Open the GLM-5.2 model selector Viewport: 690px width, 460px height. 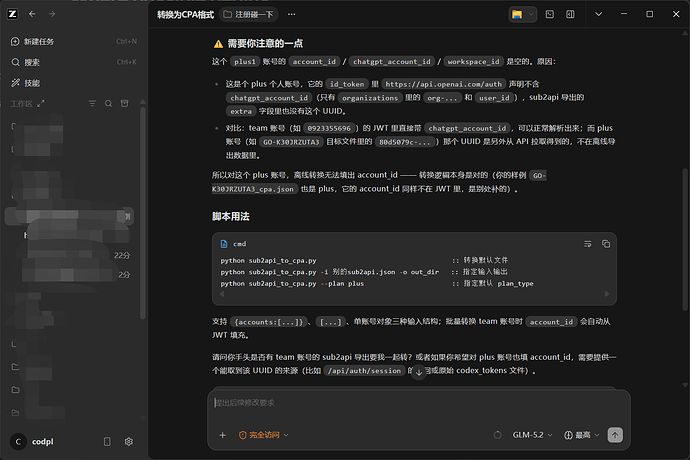(532, 435)
